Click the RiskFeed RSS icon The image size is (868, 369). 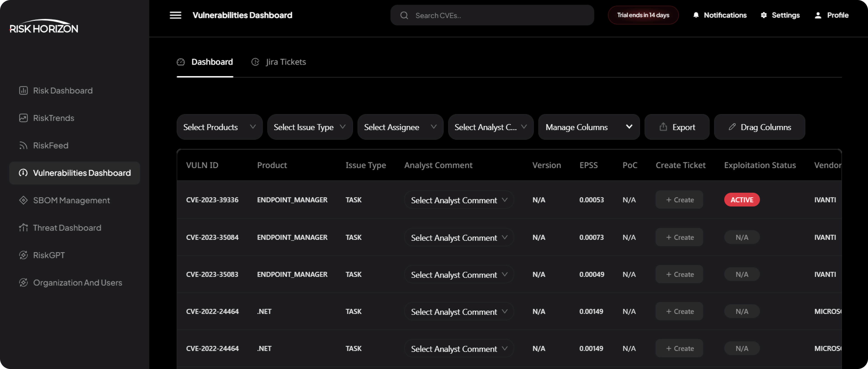coord(23,145)
